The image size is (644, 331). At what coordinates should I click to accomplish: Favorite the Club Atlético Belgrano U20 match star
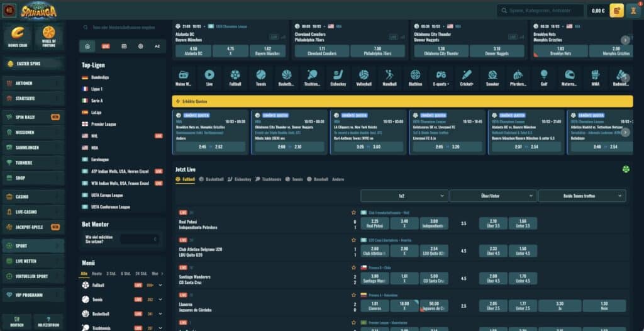(353, 240)
